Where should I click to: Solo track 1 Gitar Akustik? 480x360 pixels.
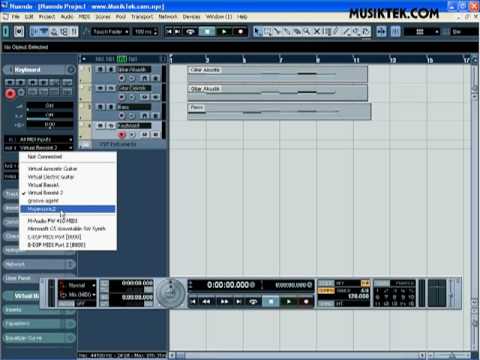[111, 69]
